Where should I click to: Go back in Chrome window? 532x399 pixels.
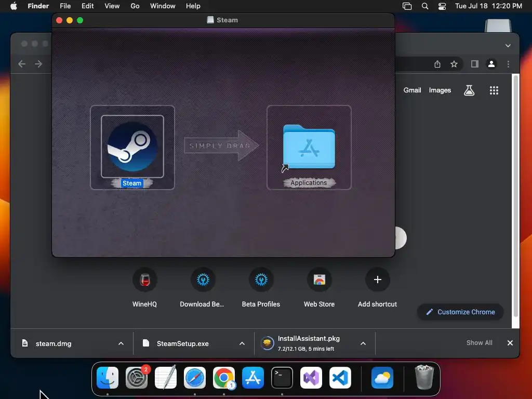point(22,64)
